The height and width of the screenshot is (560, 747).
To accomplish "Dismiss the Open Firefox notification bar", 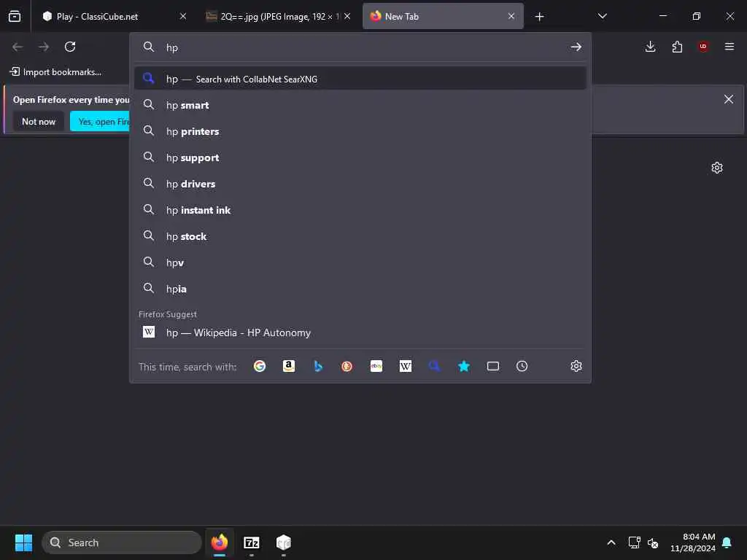I will pos(729,99).
